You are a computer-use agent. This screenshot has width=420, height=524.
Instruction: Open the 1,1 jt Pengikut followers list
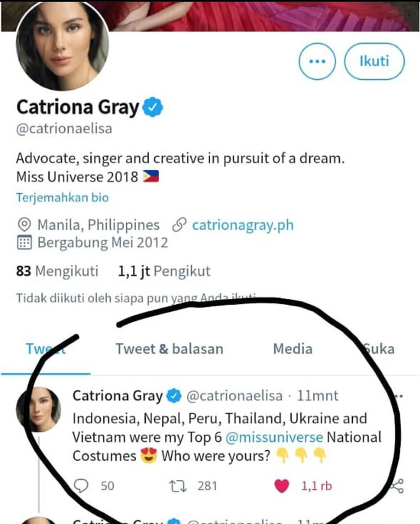(164, 271)
